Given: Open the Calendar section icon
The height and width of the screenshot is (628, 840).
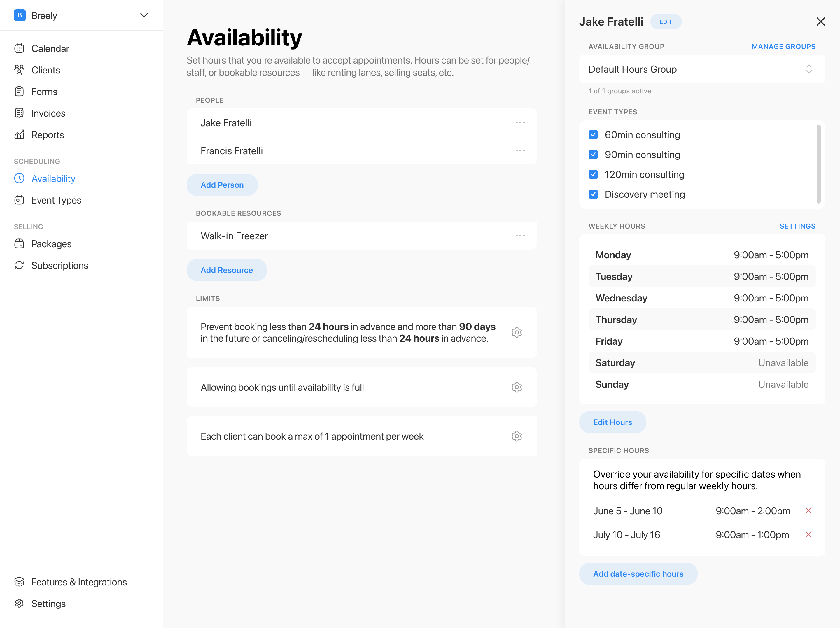Looking at the screenshot, I should (20, 48).
